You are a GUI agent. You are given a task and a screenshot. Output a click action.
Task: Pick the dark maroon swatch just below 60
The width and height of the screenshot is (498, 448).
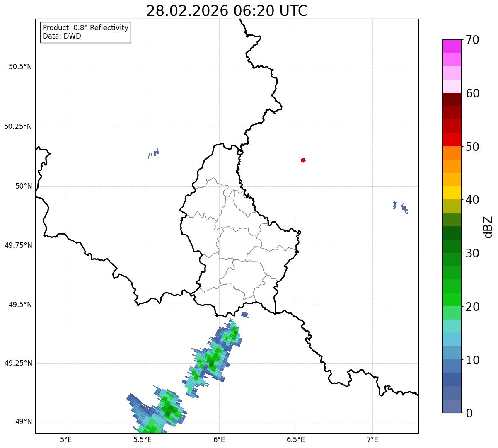(x=452, y=99)
